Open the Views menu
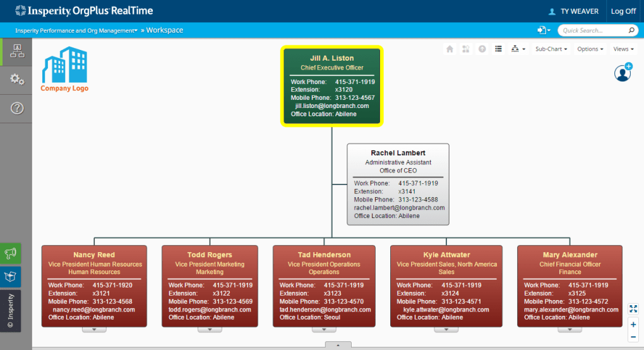Screen dimensions: 644x350 click(623, 49)
